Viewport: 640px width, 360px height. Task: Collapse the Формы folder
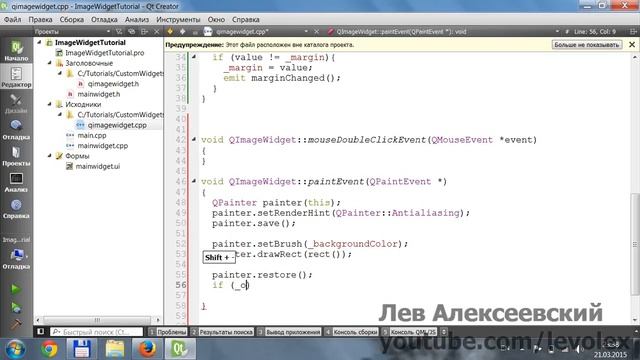click(50, 156)
